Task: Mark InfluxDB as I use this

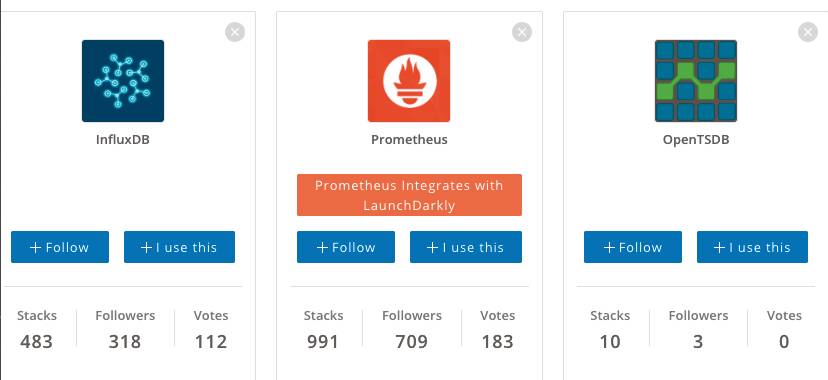Action: point(180,247)
